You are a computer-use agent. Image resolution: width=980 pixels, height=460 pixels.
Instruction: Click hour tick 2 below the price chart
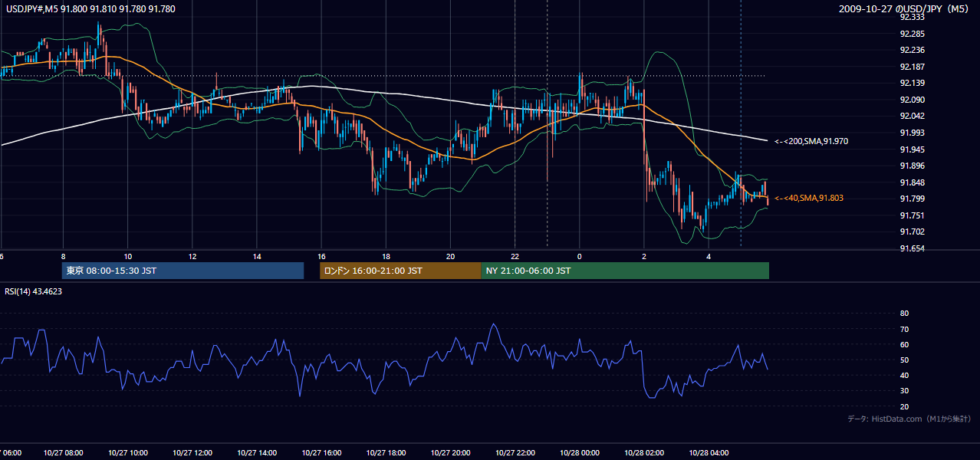[644, 256]
